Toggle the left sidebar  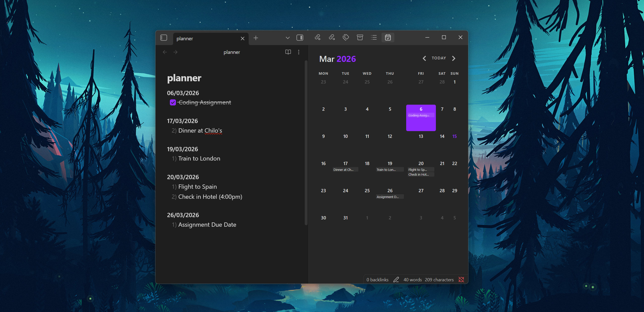[164, 38]
